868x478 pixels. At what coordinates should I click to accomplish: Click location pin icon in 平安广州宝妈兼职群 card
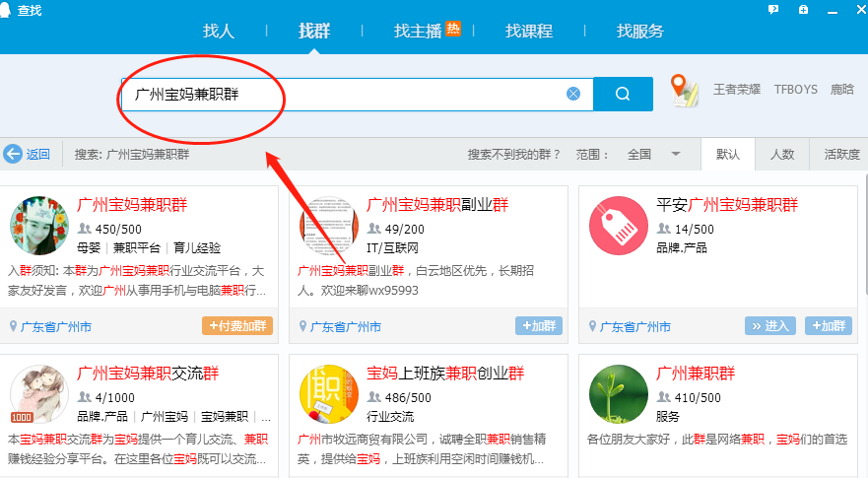pos(593,326)
